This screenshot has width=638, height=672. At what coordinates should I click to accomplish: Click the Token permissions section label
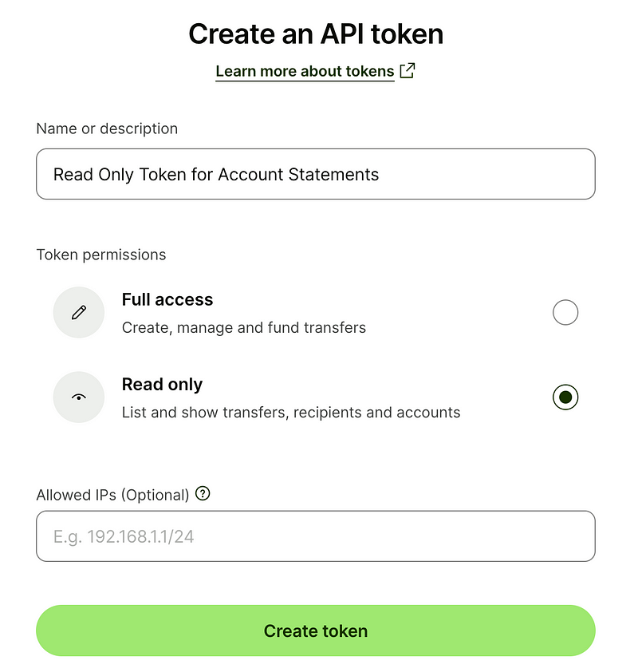101,255
